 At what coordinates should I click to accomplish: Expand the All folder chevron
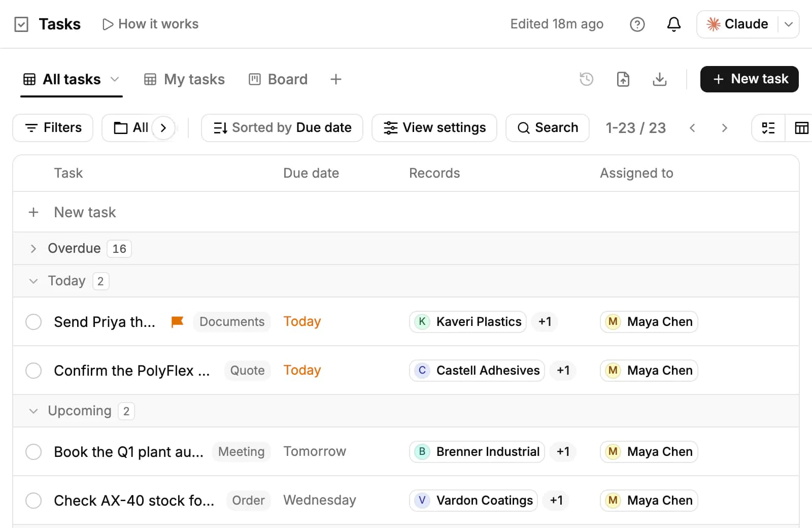coord(163,128)
